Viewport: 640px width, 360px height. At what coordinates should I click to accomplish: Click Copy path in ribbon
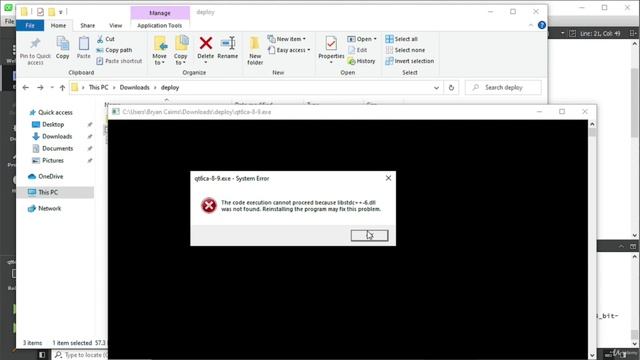(x=114, y=50)
